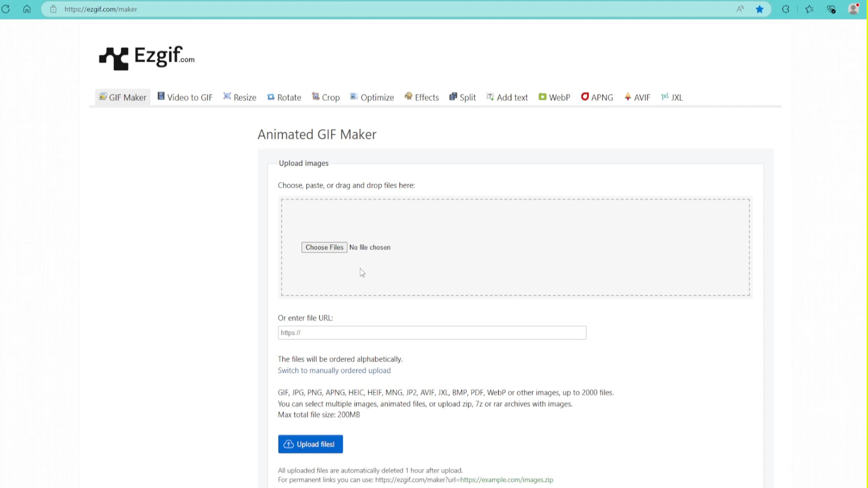Go to the browser home icon

tap(27, 9)
